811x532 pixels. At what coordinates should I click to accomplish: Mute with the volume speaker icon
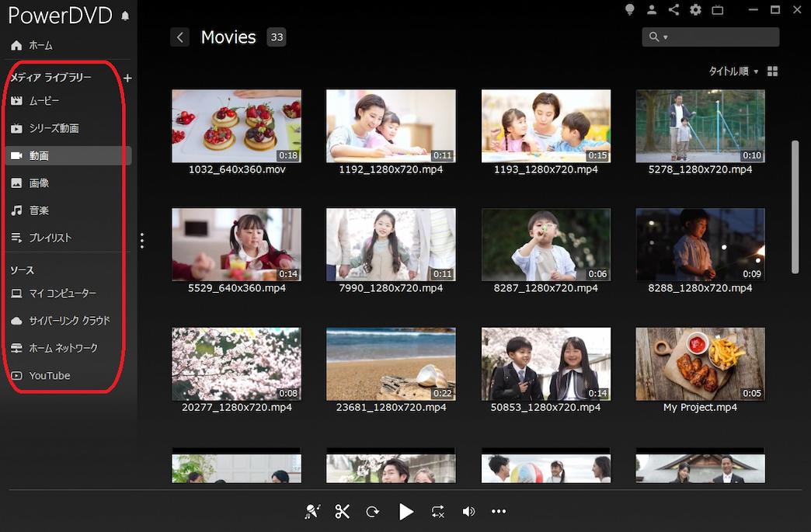click(x=468, y=511)
